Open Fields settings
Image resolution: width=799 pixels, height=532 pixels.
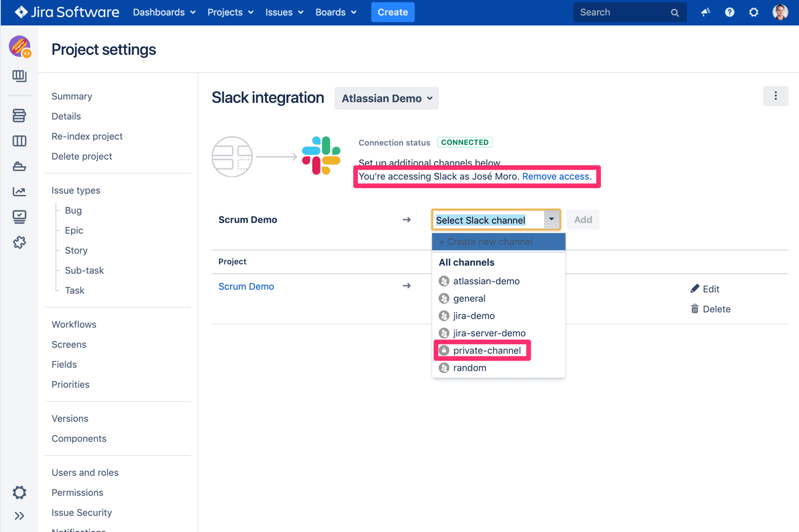tap(64, 365)
